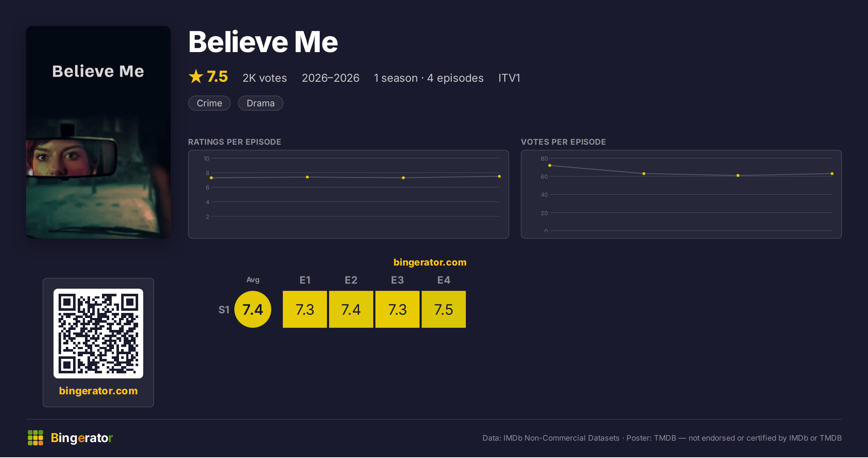Select the Drama genre tag
This screenshot has height=458, width=868.
pos(260,103)
